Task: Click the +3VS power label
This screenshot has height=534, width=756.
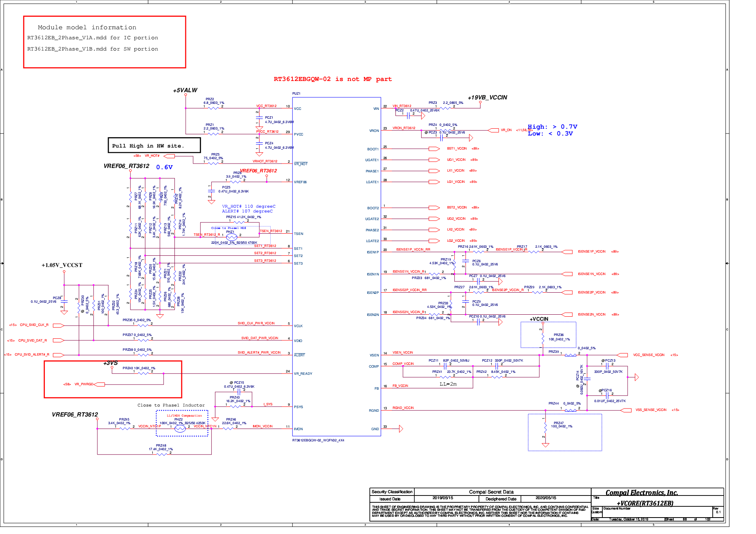Action: pyautogui.click(x=110, y=363)
